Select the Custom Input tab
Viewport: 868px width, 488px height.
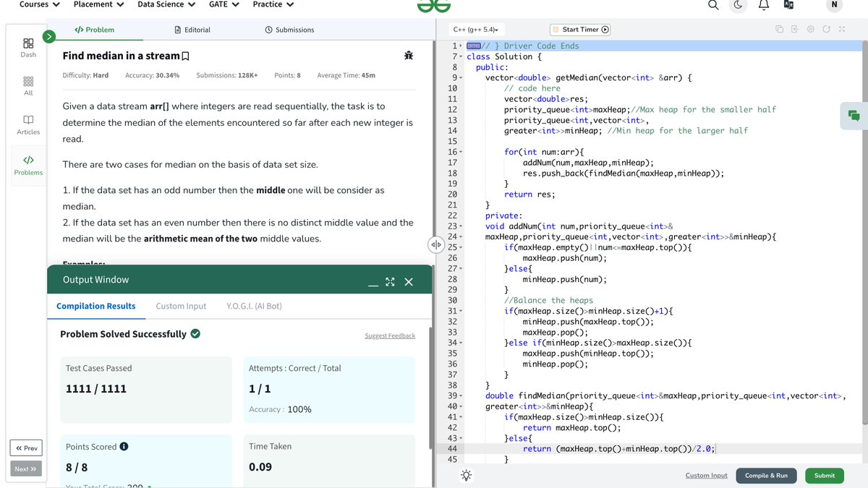pos(181,306)
